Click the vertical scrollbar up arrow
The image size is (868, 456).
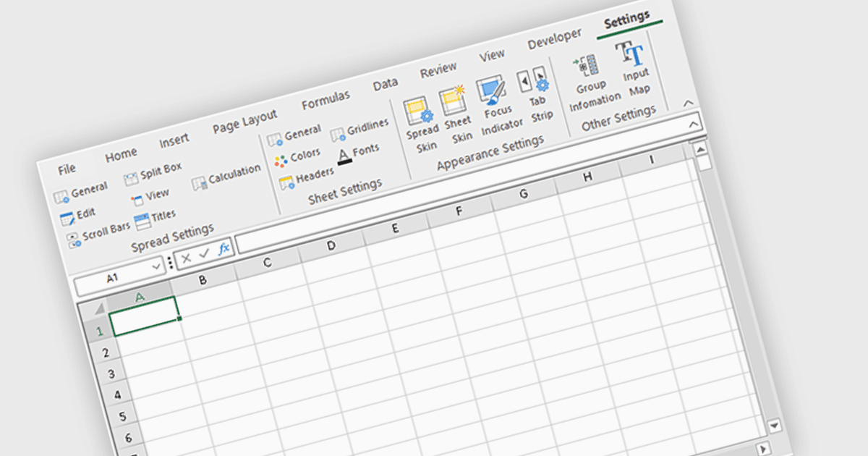[700, 149]
